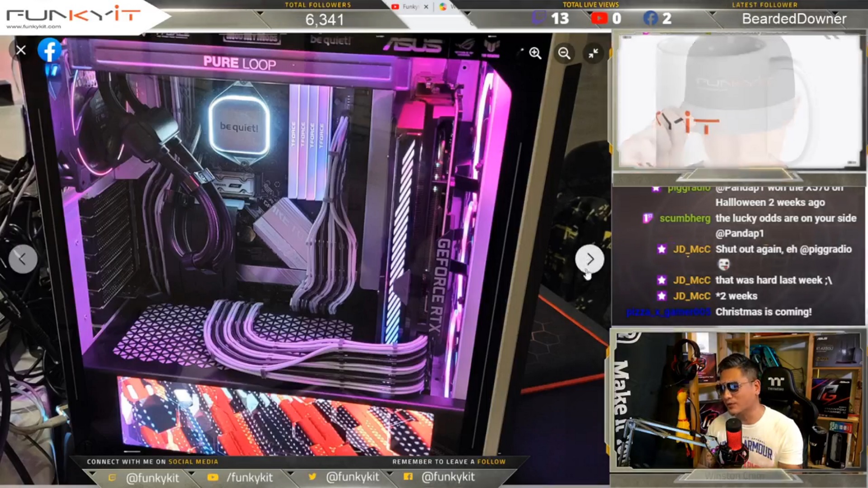Click the YouTube live views icon
The width and height of the screenshot is (868, 488).
[599, 18]
